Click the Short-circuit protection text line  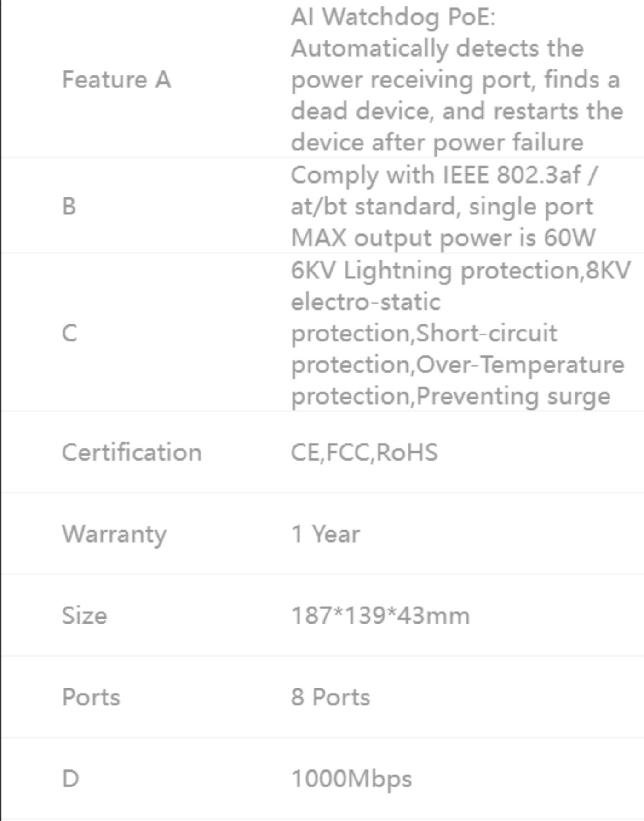424,333
